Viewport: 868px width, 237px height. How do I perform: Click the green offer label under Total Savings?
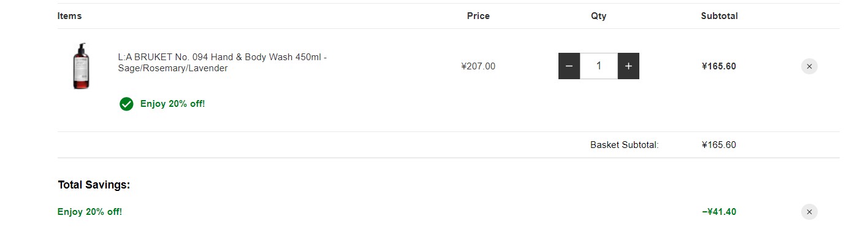(89, 212)
